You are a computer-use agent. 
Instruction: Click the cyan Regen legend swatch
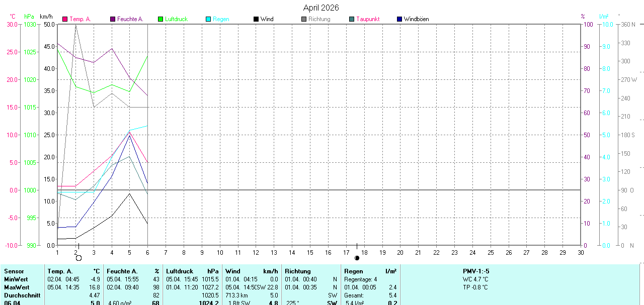point(208,19)
